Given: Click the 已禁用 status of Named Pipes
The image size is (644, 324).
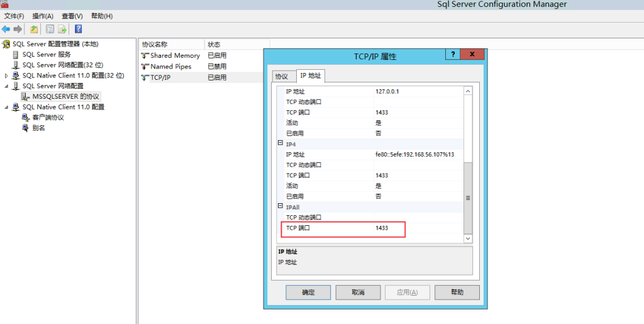Looking at the screenshot, I should 217,67.
